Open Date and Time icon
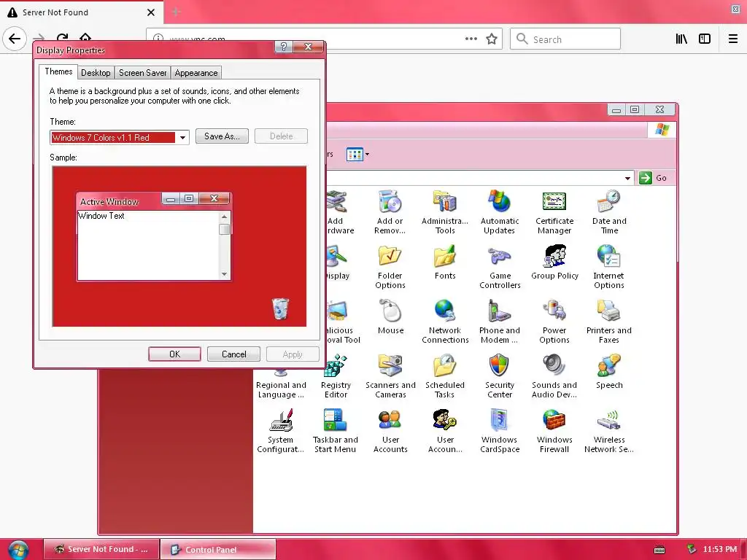 [x=609, y=212]
